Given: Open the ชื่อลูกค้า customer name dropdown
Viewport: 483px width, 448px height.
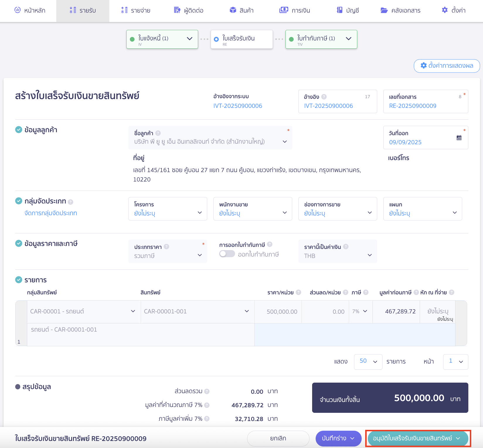Looking at the screenshot, I should (210, 138).
